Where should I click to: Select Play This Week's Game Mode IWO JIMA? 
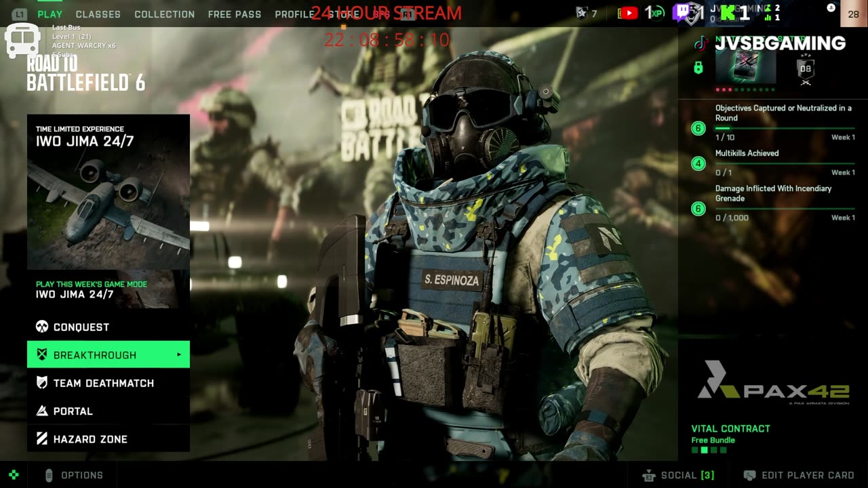108,289
